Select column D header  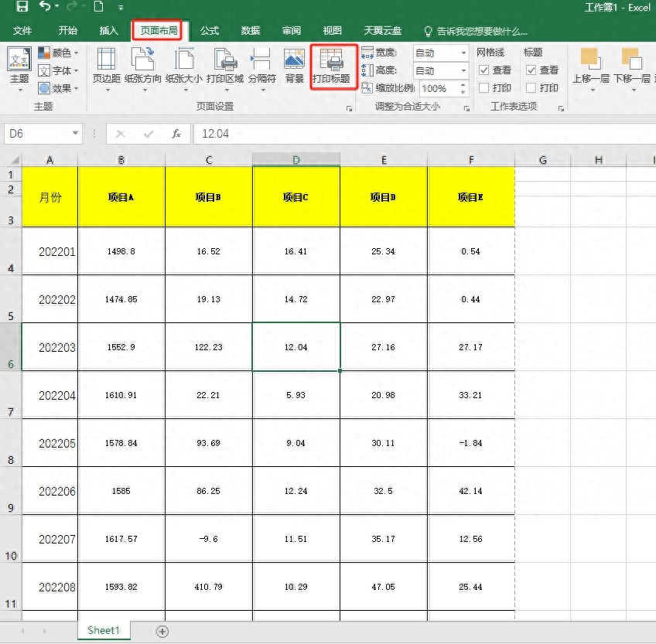click(296, 160)
